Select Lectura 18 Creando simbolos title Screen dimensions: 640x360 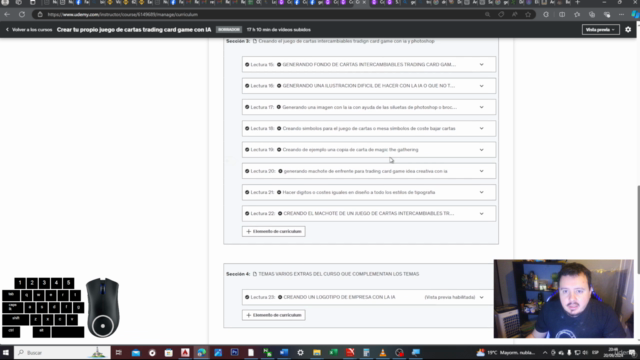(369, 129)
